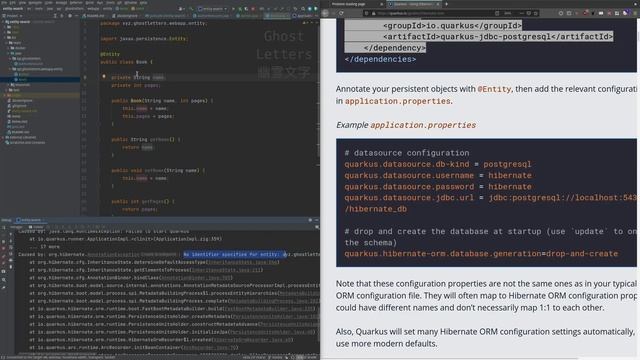Click the Debug bug icon in toolbar

(x=240, y=9)
